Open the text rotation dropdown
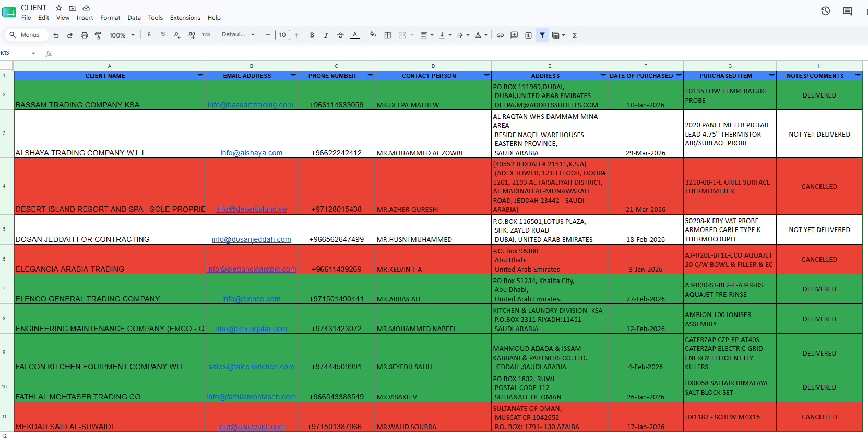 (481, 35)
